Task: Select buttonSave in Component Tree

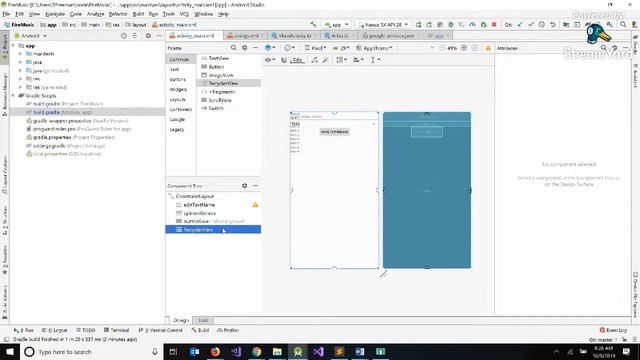Action: click(196, 221)
